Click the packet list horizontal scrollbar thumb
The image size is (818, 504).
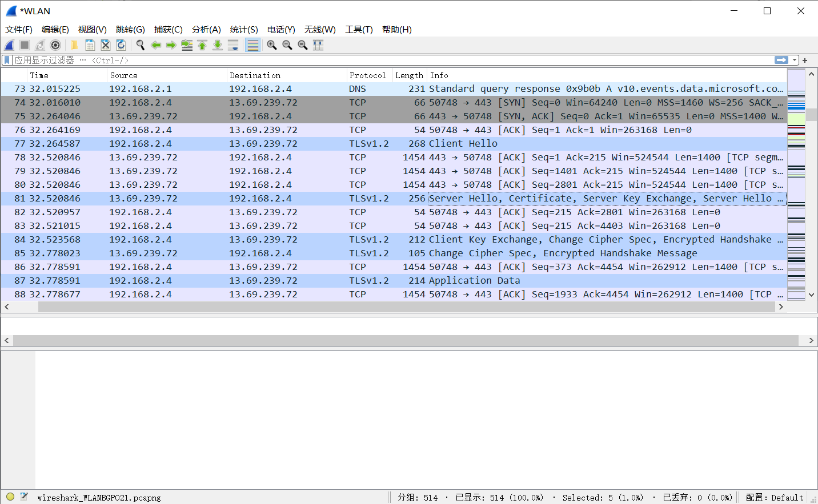click(407, 307)
